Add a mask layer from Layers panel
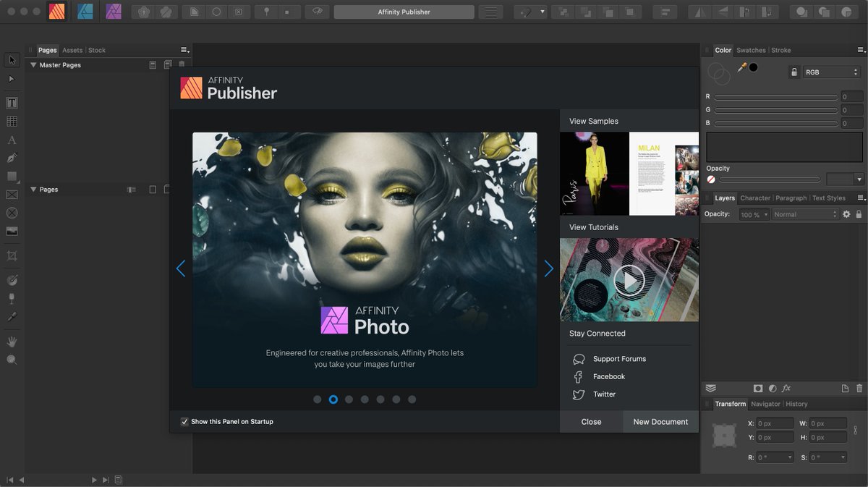The height and width of the screenshot is (487, 868). click(758, 389)
